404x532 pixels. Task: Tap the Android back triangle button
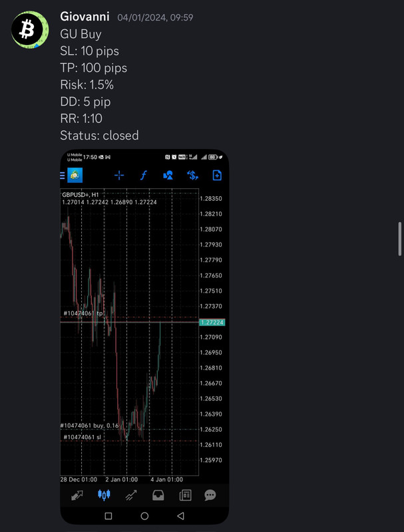tap(180, 516)
